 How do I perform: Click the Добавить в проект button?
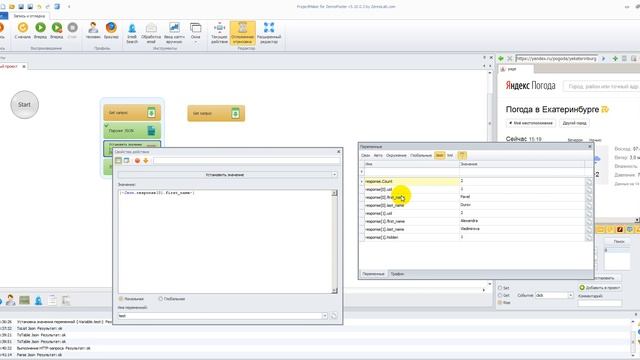(600, 288)
